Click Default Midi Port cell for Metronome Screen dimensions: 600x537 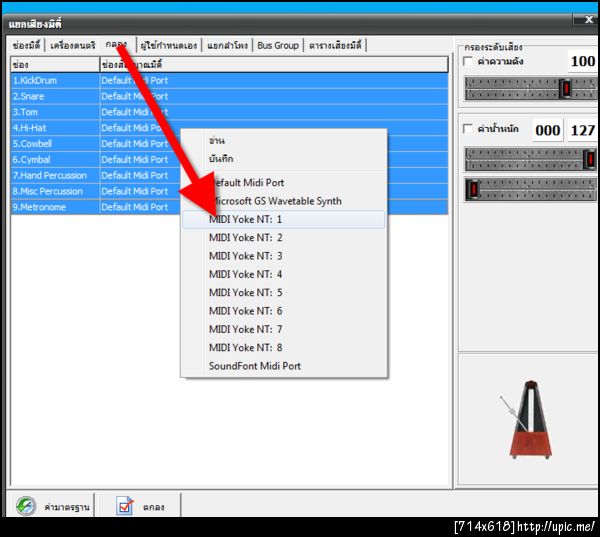[135, 207]
